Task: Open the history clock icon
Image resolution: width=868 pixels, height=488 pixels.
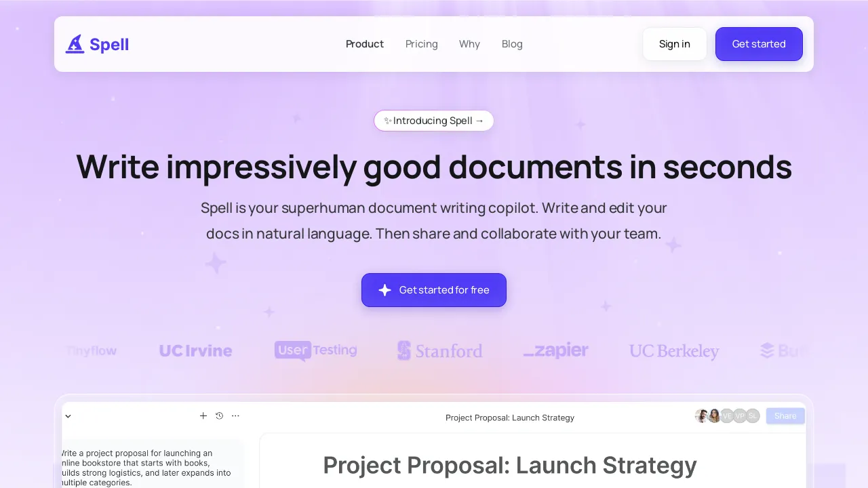Action: (x=219, y=415)
